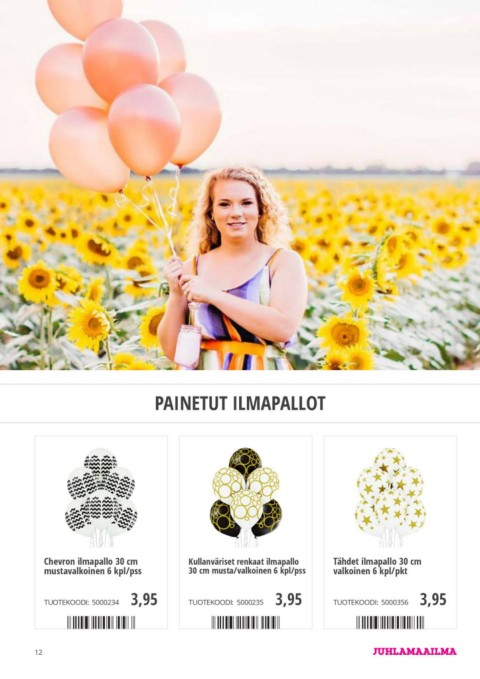Select the 3,95 price of Chevron balloons
This screenshot has height=679, width=480.
144,600
